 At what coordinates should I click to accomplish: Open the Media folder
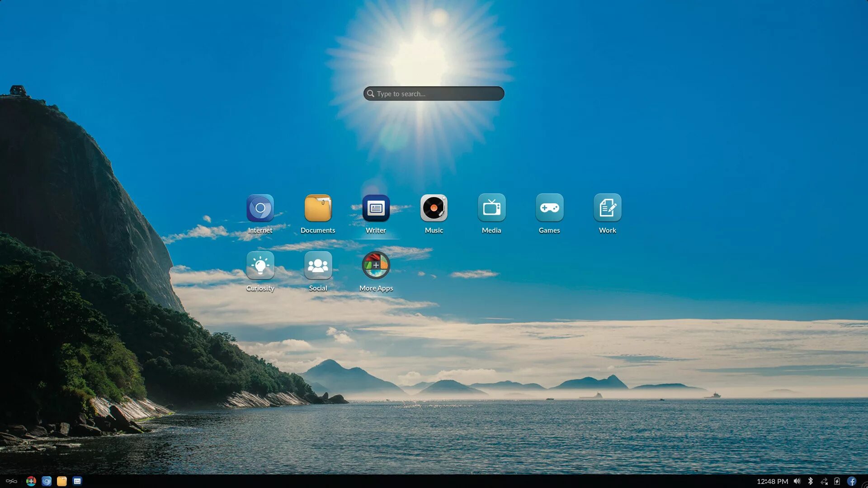pos(491,208)
